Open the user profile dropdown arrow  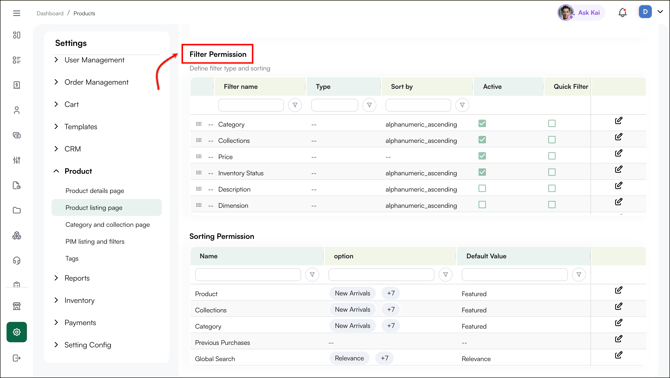660,12
